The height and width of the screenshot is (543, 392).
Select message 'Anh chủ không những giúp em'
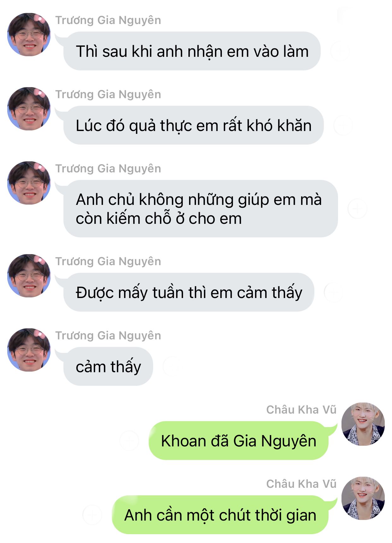(x=200, y=209)
